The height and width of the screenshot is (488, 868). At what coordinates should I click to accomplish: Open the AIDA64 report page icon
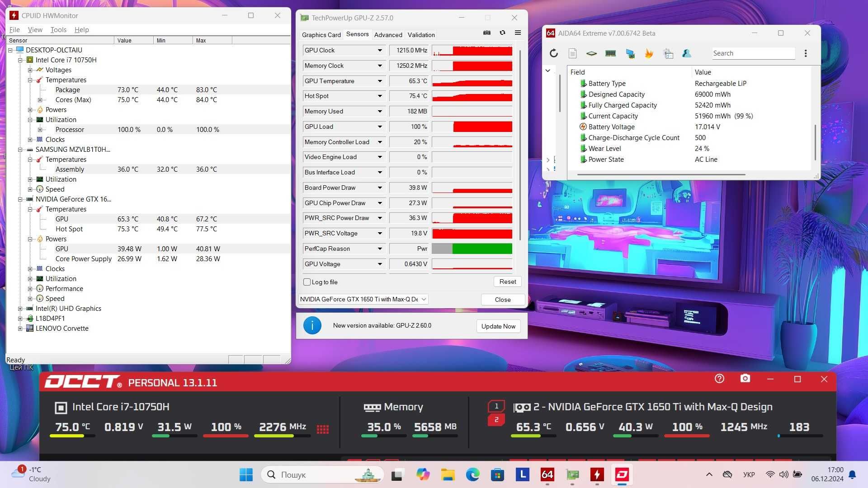[572, 53]
